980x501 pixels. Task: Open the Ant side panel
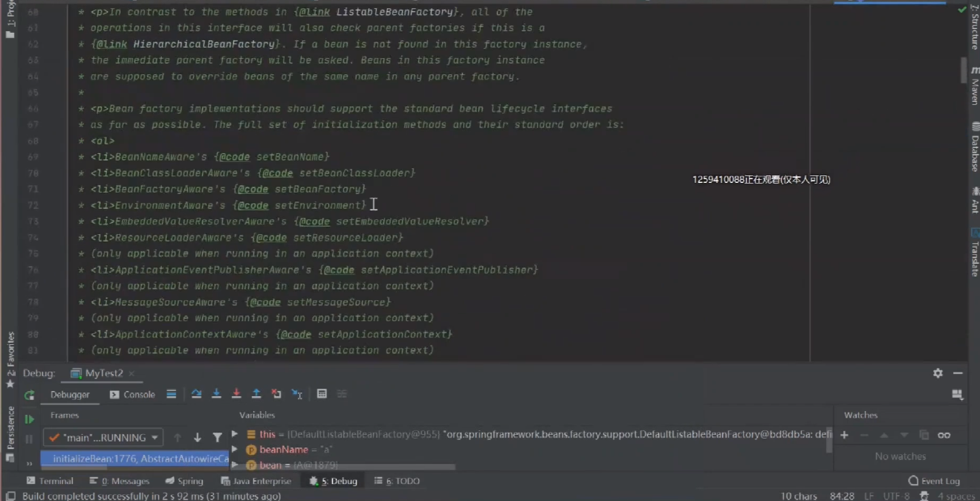974,201
